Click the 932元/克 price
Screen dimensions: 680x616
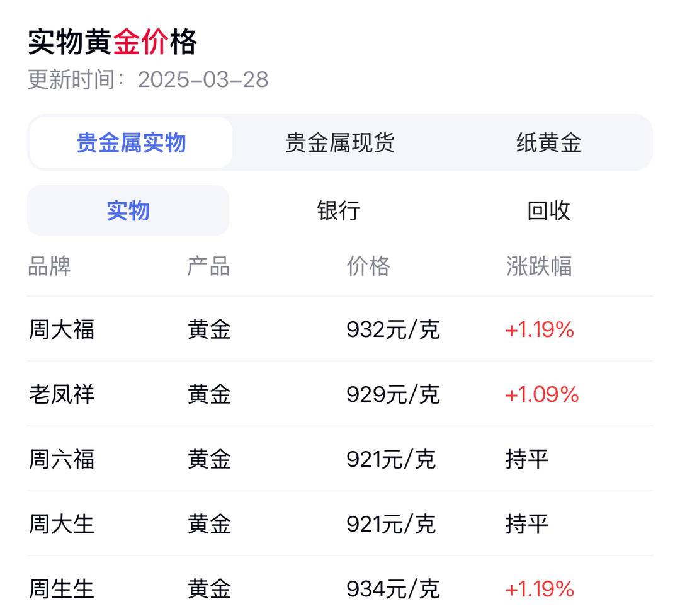(393, 329)
